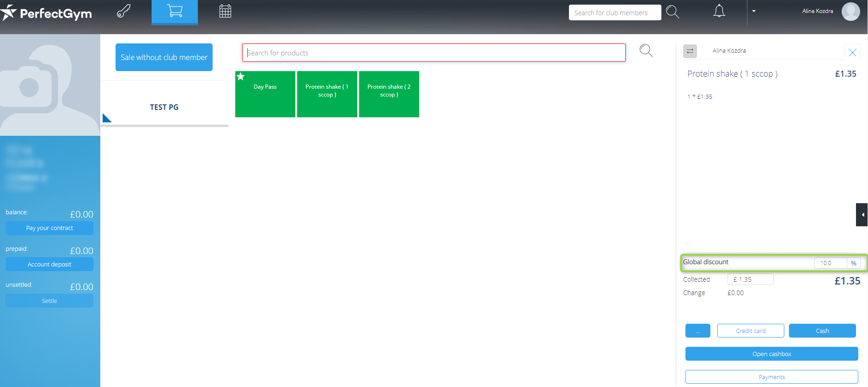Toggle the percent discount type button
This screenshot has height=387, width=868.
pos(853,263)
